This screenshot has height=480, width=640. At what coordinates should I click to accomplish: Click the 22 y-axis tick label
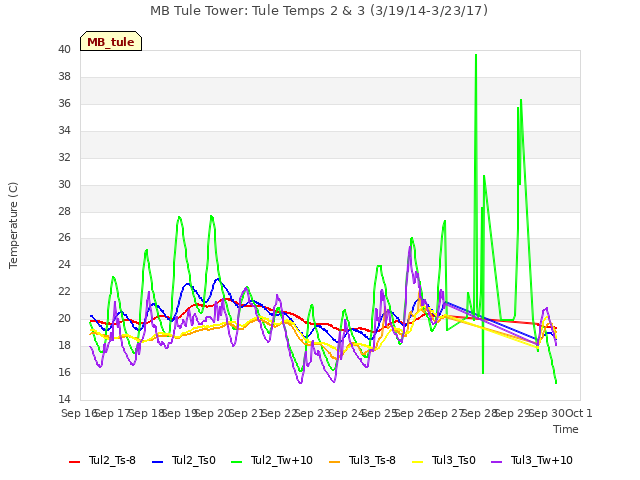click(x=64, y=292)
